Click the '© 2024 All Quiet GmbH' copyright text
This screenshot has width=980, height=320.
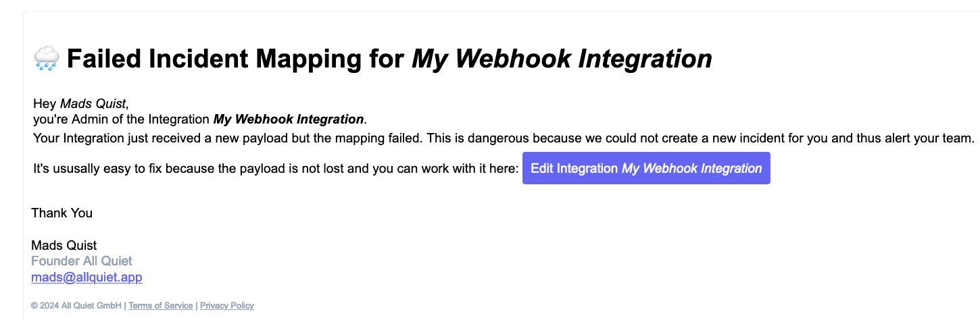[77, 306]
